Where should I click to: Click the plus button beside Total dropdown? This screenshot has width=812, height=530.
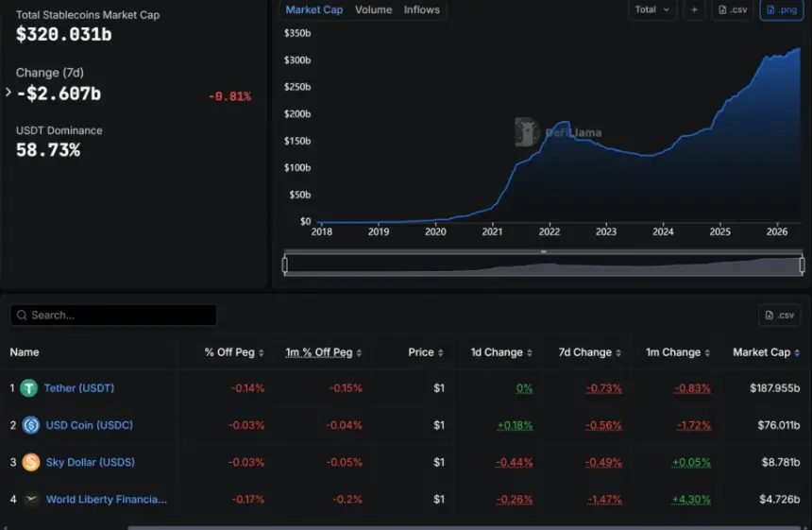point(694,9)
